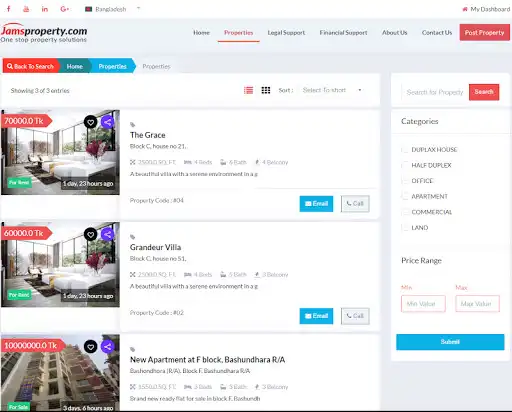This screenshot has width=512, height=412.
Task: Open Financial Support menu
Action: pyautogui.click(x=343, y=33)
